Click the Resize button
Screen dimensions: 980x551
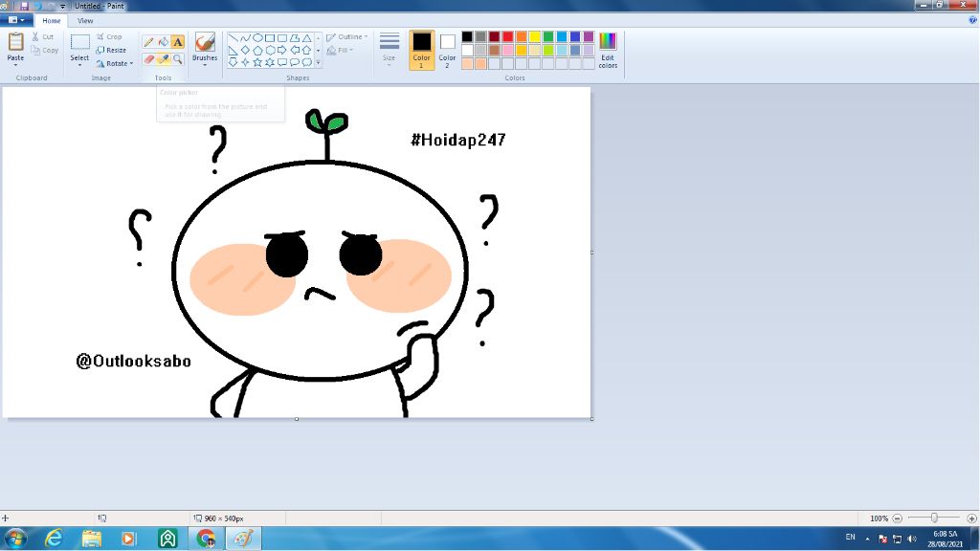click(111, 50)
